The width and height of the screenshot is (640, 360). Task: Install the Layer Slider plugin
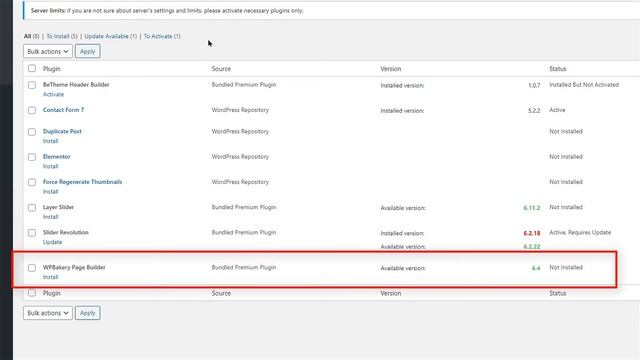[51, 217]
